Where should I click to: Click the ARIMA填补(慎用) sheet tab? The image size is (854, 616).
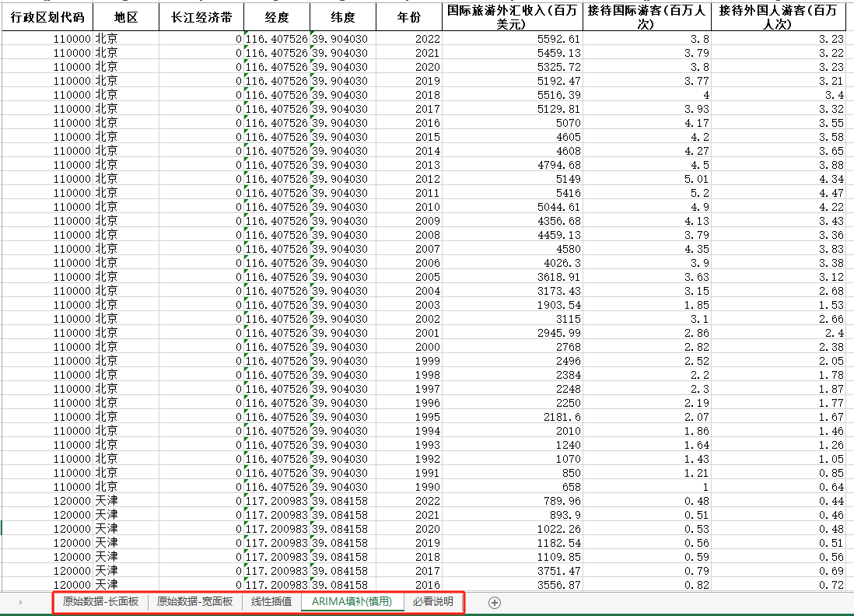[x=352, y=601]
